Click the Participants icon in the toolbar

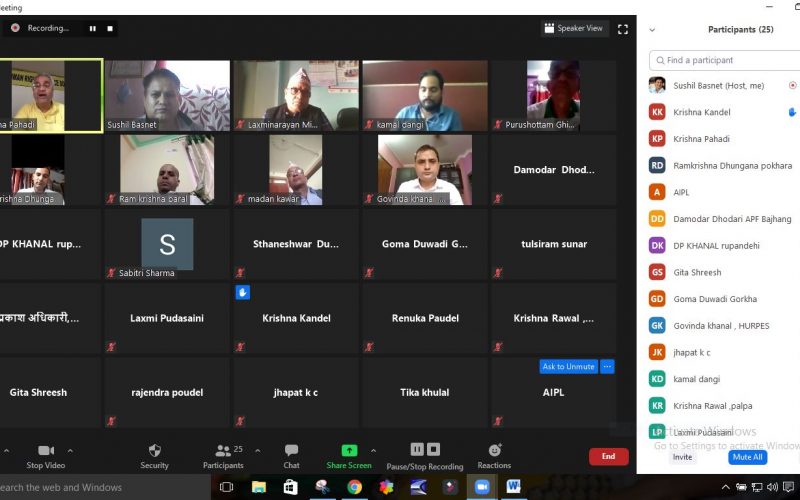pyautogui.click(x=222, y=451)
